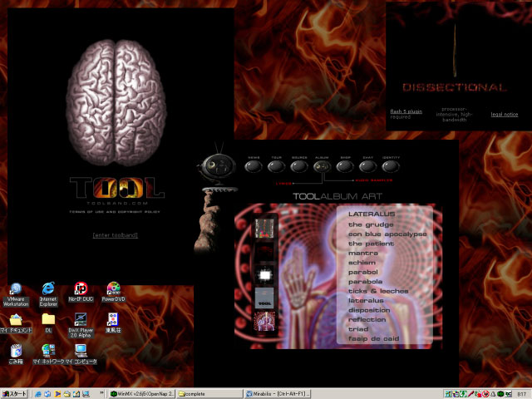Open the Windows Start button
532x399 pixels.
coord(15,393)
